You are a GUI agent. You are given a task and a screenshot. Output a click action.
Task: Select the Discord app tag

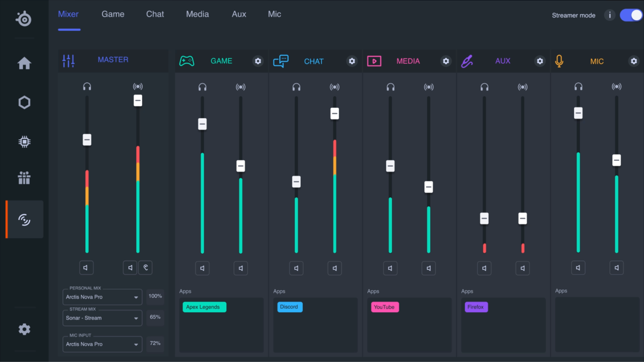(x=290, y=307)
